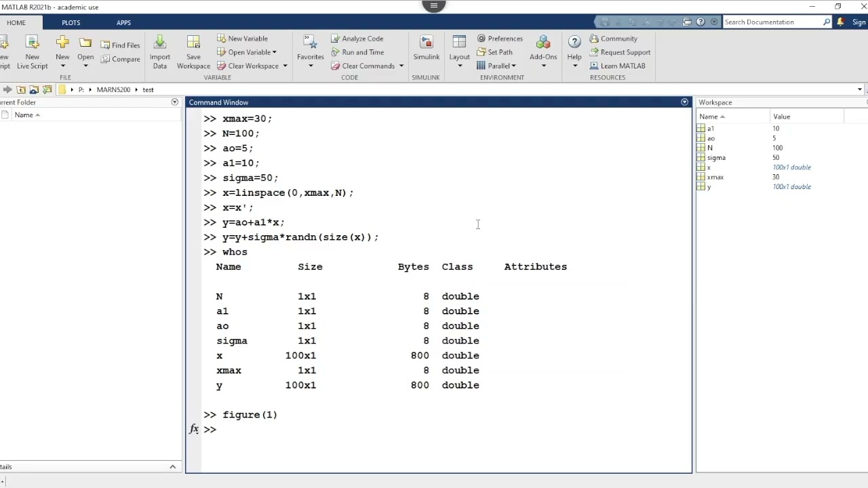Viewport: 868px width, 488px height.
Task: Click test folder in the path bar
Action: [148, 89]
